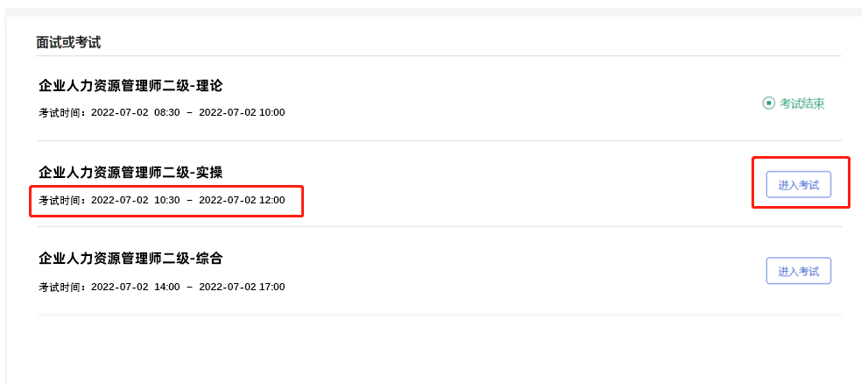868x384 pixels.
Task: Select the 企业人力资源管理师二级-理论 exam title
Action: [131, 86]
